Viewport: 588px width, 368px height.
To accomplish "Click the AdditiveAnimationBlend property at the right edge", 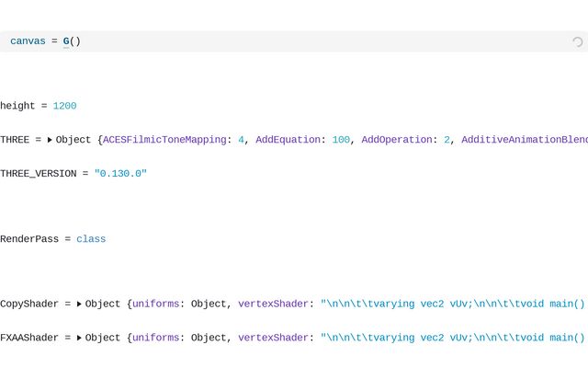I will point(524,140).
